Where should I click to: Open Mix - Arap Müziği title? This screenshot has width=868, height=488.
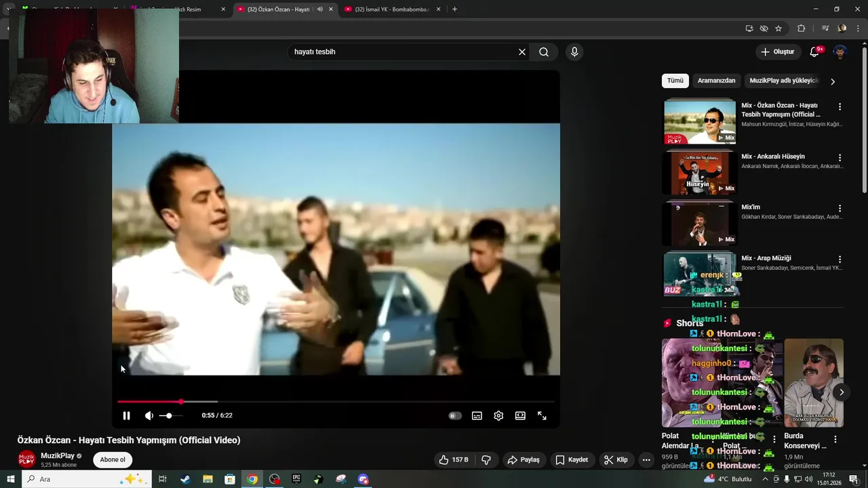pyautogui.click(x=766, y=258)
